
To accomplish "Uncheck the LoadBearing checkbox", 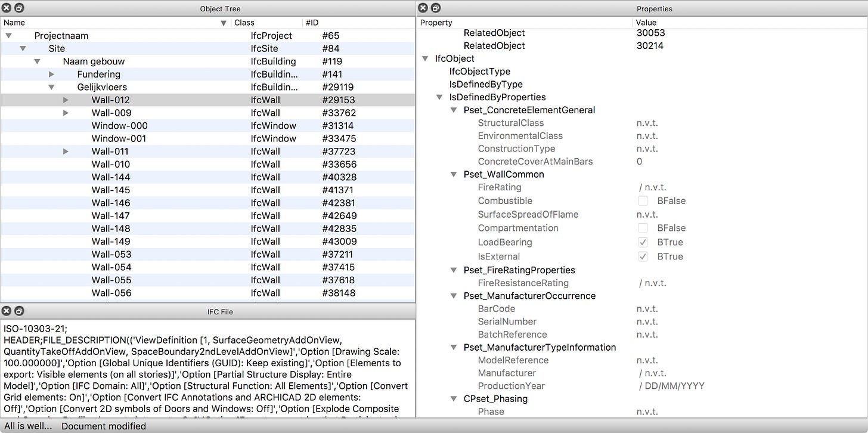I will coord(643,242).
